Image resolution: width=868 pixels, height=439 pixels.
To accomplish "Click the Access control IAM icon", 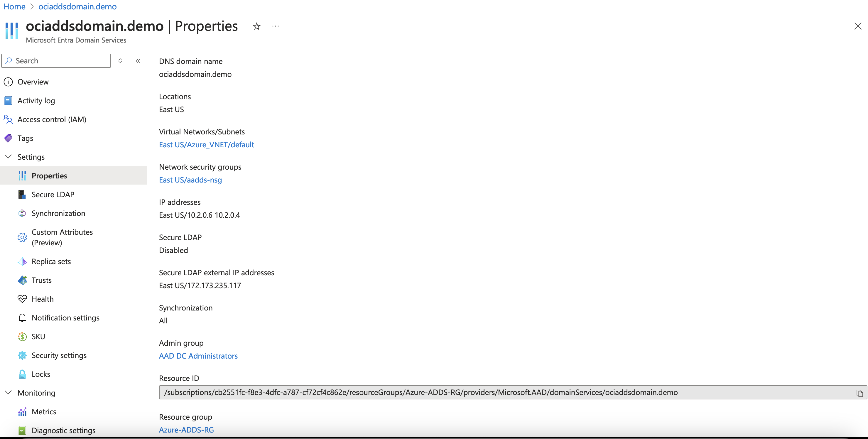I will [9, 119].
